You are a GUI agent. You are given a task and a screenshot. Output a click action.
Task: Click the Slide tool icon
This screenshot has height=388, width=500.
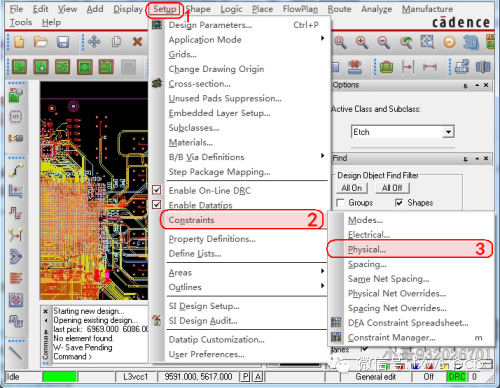coord(16,192)
